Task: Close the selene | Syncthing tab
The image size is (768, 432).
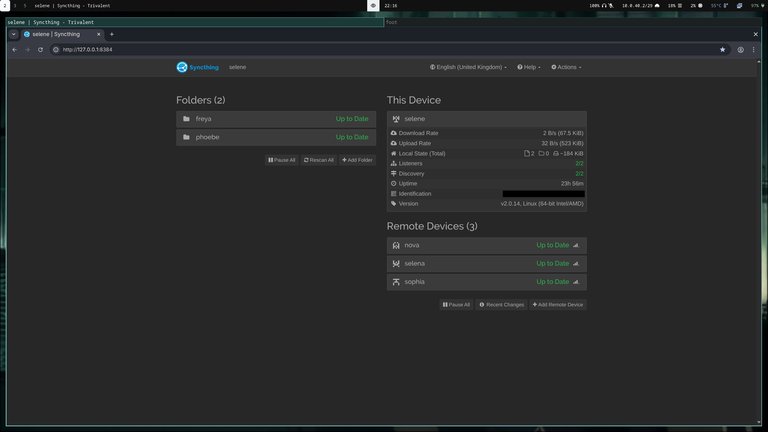Action: (x=98, y=34)
